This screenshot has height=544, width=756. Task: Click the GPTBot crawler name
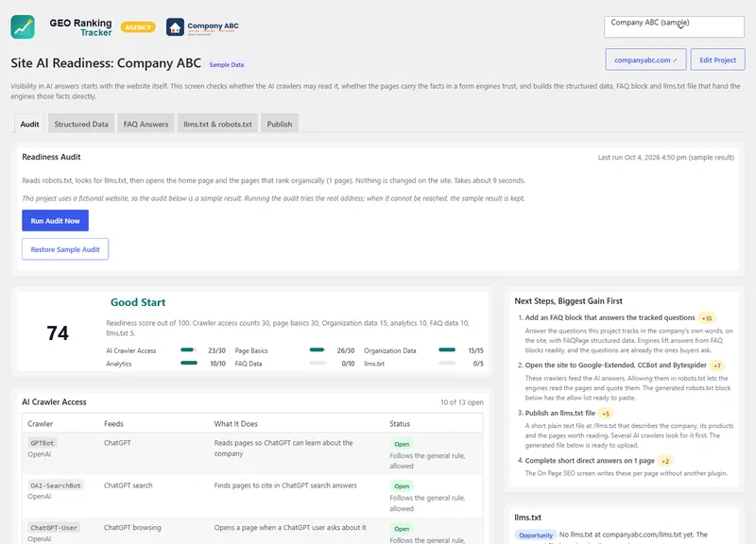point(43,443)
